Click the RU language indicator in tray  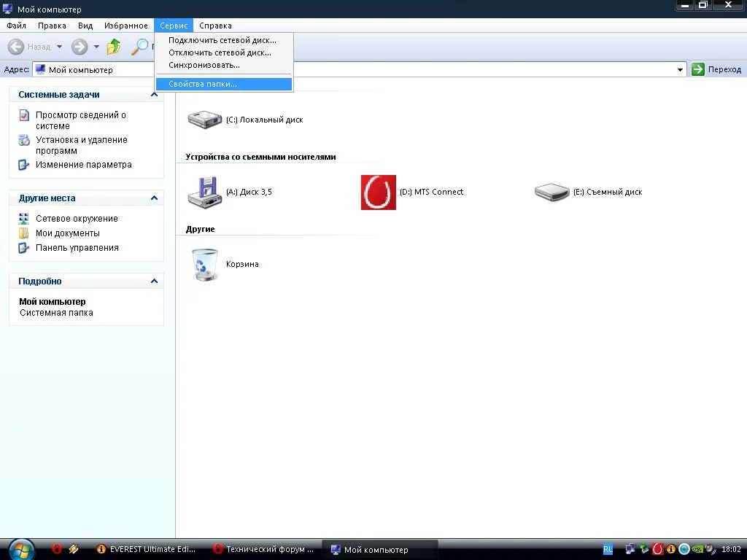(608, 550)
